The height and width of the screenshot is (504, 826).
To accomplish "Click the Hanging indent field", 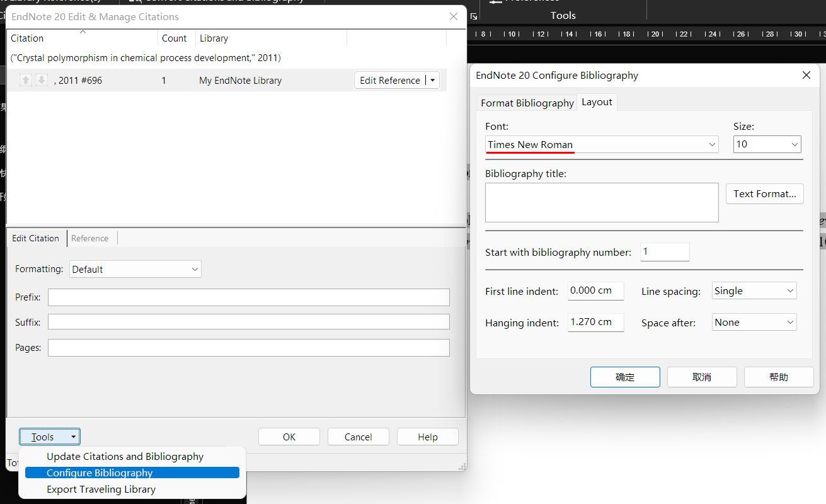I will pyautogui.click(x=595, y=322).
